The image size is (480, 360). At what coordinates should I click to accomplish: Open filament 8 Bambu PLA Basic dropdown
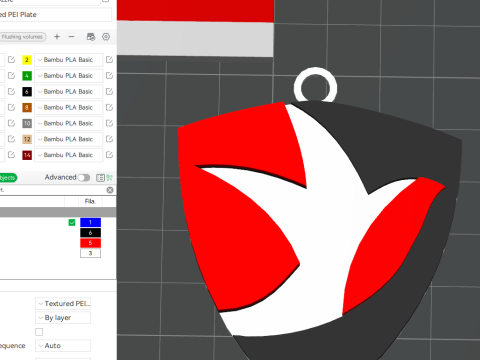pyautogui.click(x=69, y=107)
